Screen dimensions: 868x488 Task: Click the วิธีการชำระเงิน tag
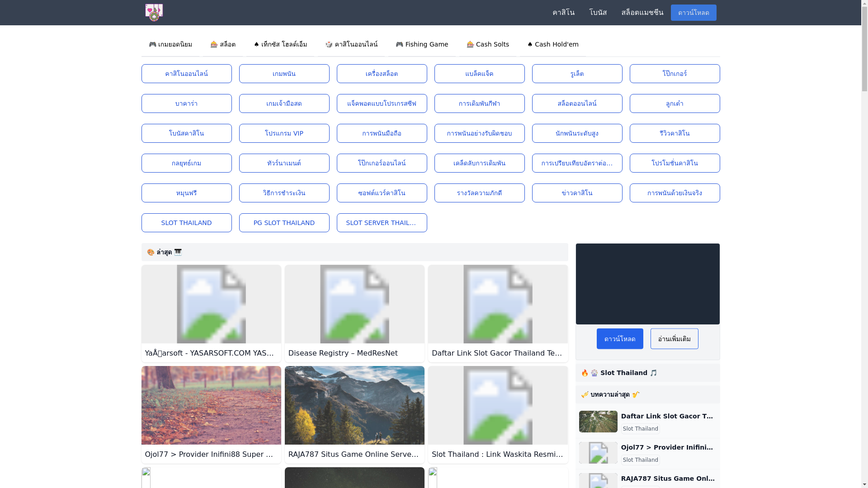pyautogui.click(x=284, y=193)
